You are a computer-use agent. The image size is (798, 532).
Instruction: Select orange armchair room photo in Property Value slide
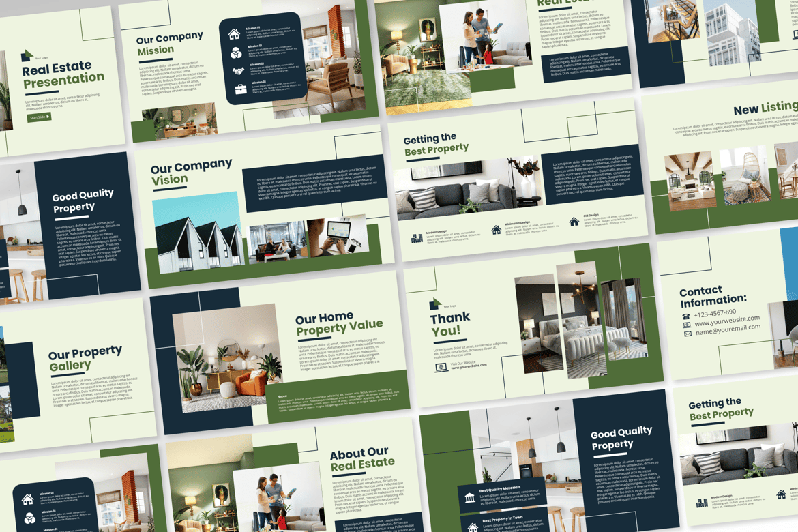pos(227,358)
